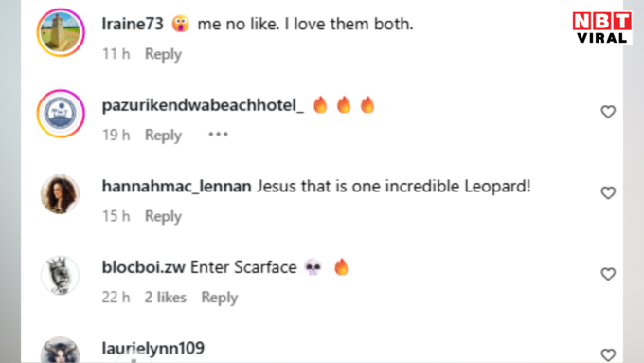Like the pazurikendwabeachhotel_ comment heart
644x363 pixels.
tap(608, 112)
